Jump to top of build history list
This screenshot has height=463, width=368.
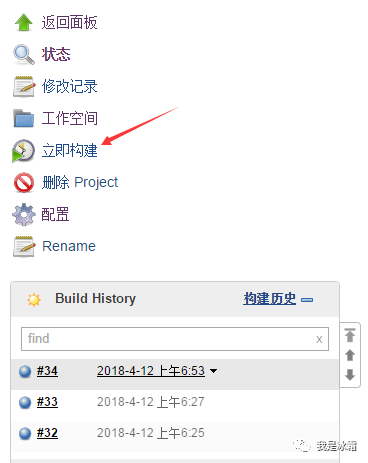350,335
